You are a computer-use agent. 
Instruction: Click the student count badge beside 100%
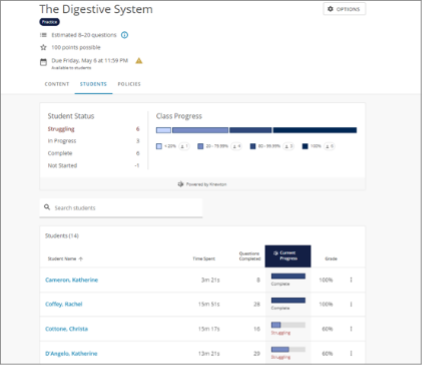(329, 146)
